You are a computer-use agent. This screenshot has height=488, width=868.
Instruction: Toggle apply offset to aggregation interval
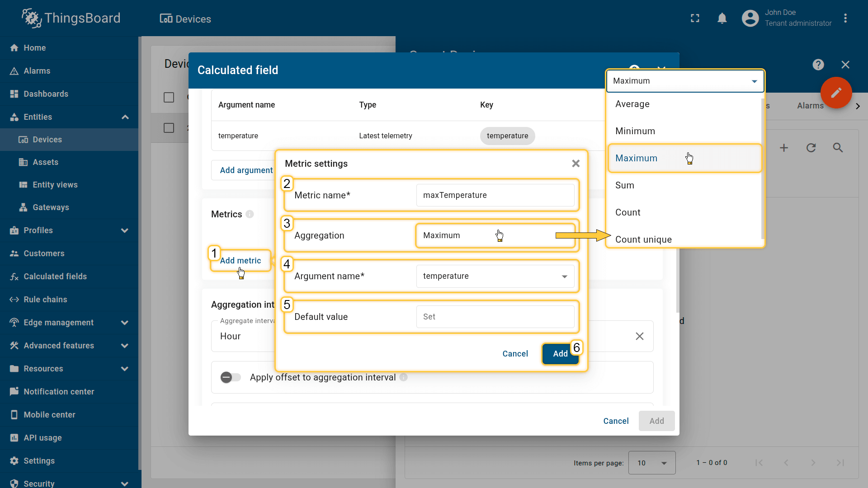231,377
